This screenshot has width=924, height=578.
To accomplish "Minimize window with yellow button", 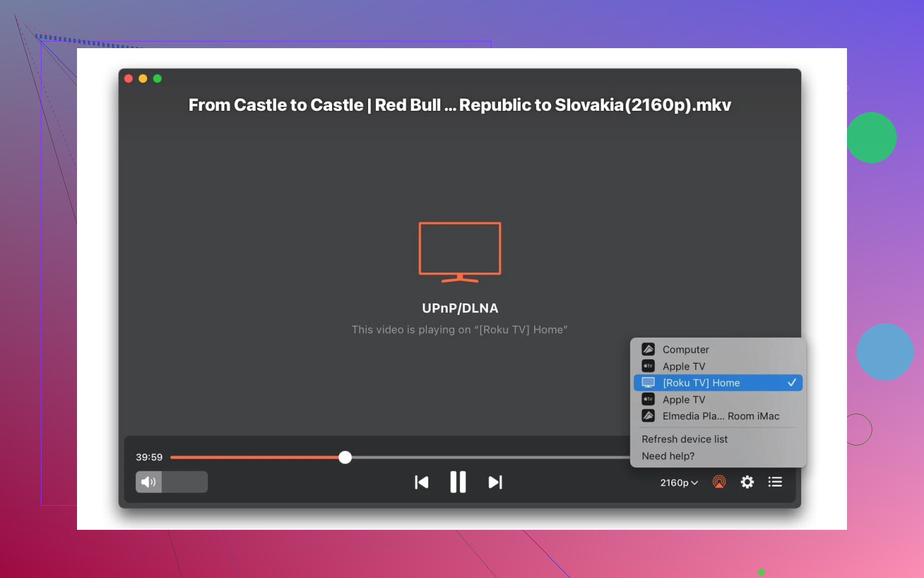I will pos(143,78).
